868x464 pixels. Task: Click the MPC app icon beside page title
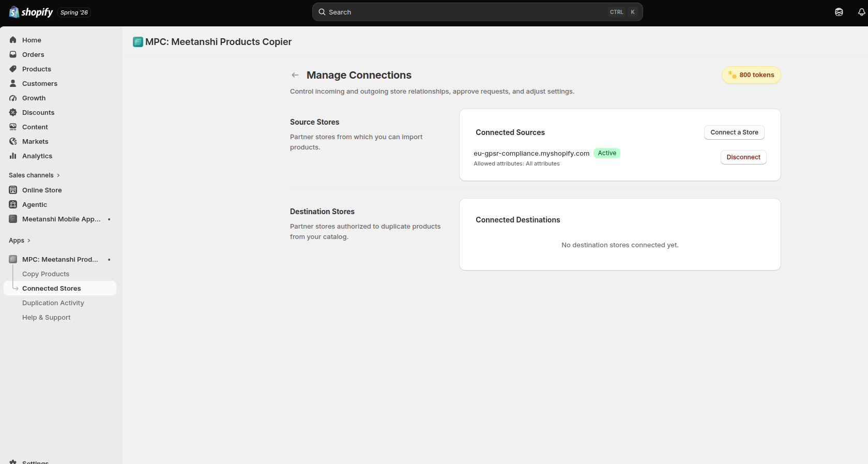coord(138,42)
